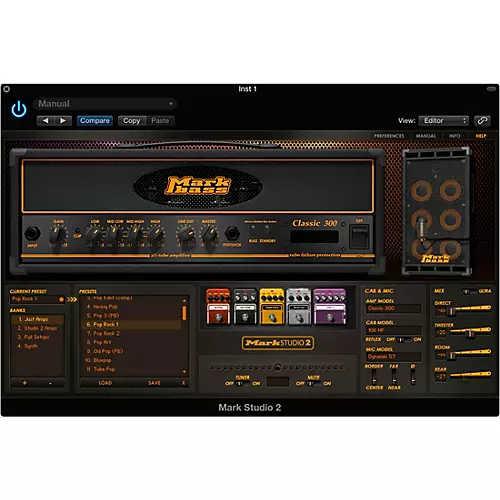Open the View Editor dropdown
The image size is (500, 500).
click(x=444, y=121)
